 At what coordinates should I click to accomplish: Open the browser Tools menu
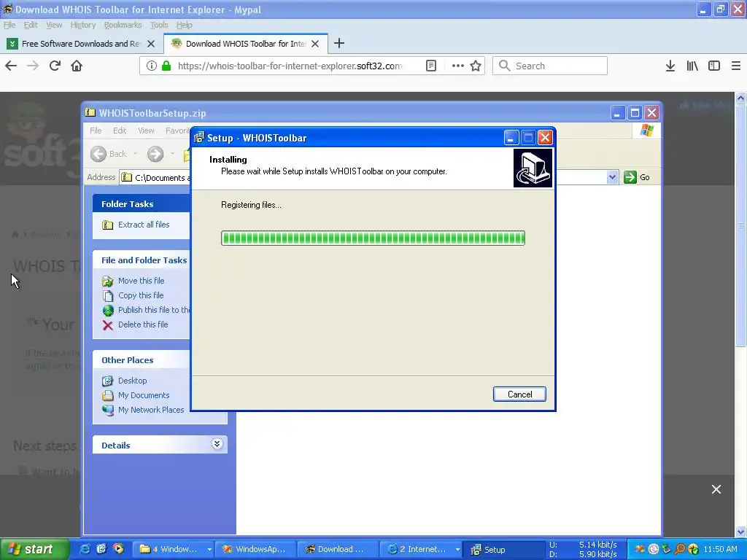pos(159,25)
